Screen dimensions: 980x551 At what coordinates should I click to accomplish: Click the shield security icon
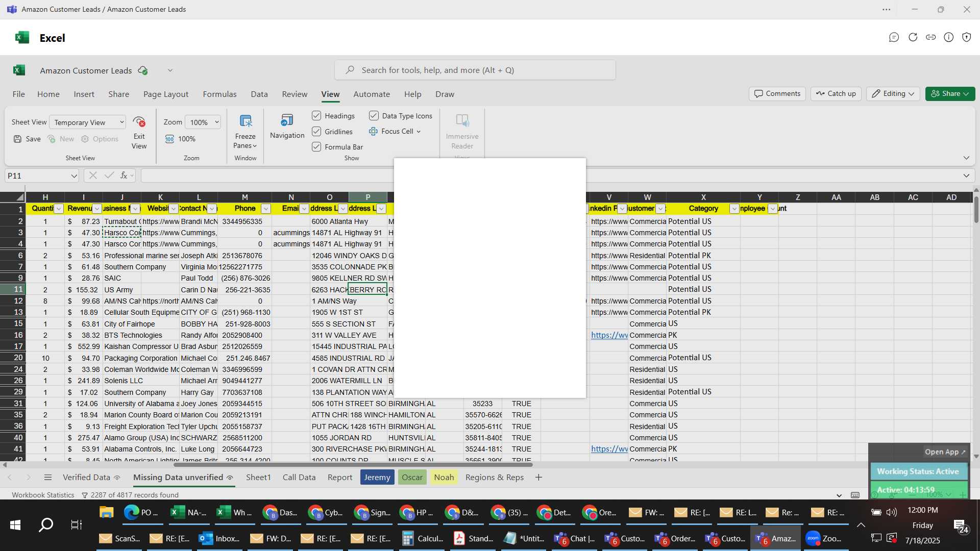[967, 37]
